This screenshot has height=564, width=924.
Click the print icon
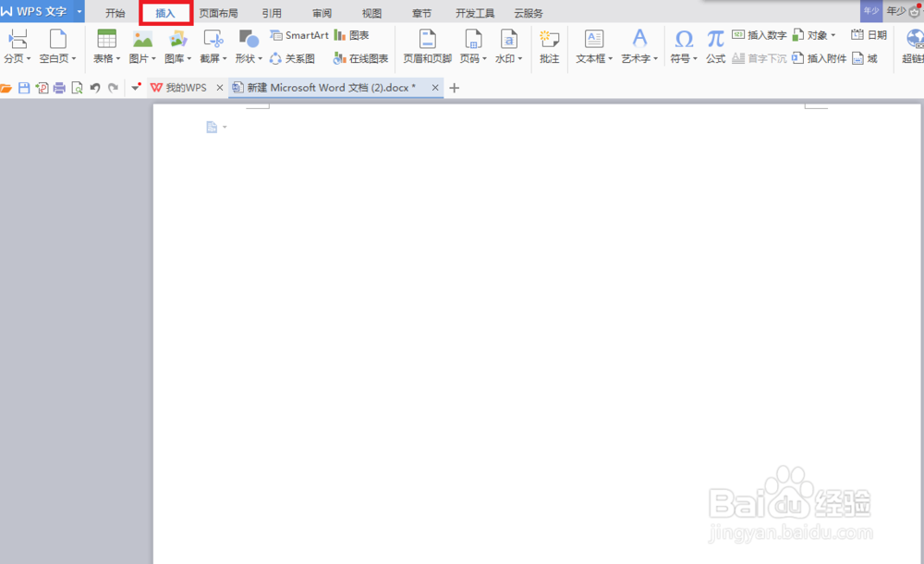(59, 88)
